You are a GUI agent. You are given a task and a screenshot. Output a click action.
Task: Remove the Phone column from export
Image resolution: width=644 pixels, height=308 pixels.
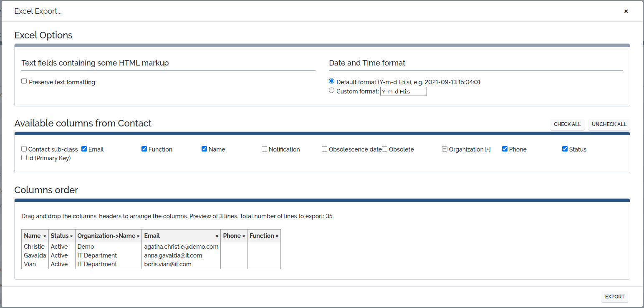[243, 235]
